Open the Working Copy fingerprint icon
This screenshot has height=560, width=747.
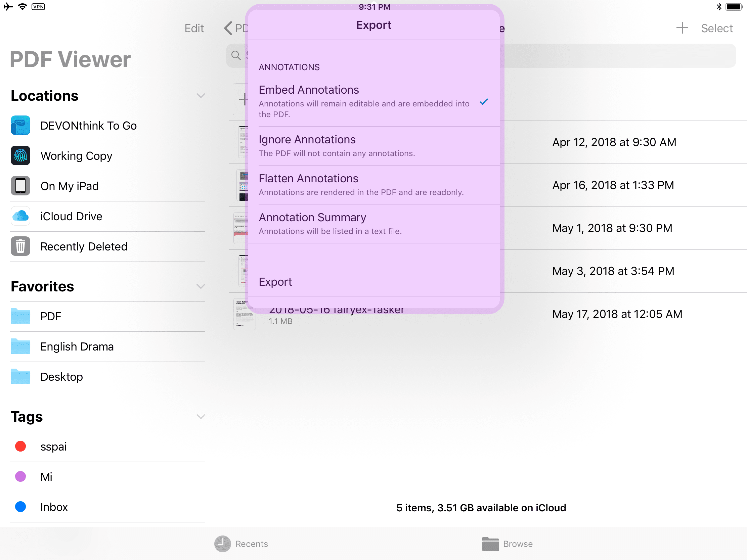coord(20,156)
